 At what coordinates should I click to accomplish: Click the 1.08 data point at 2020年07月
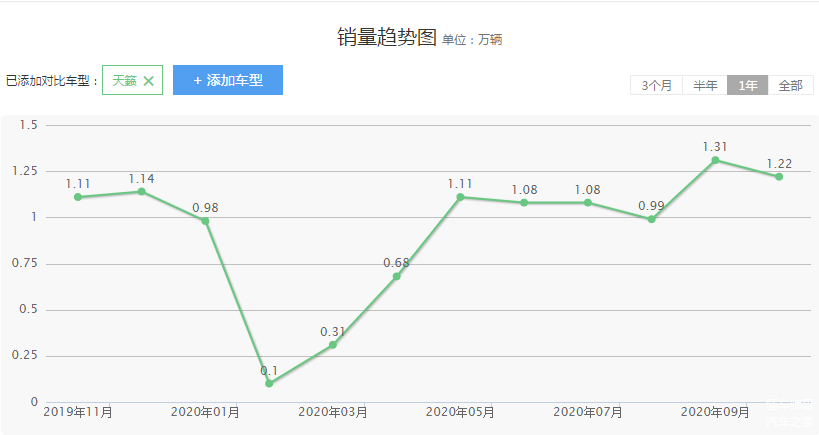coord(588,203)
